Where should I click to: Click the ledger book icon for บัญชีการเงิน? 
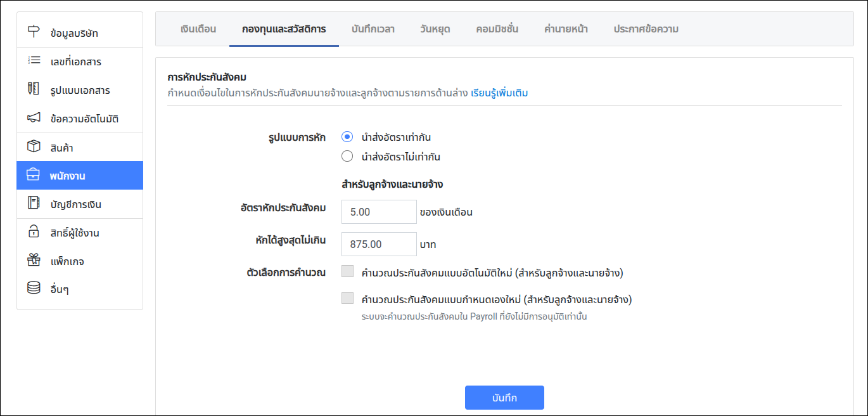coord(34,204)
